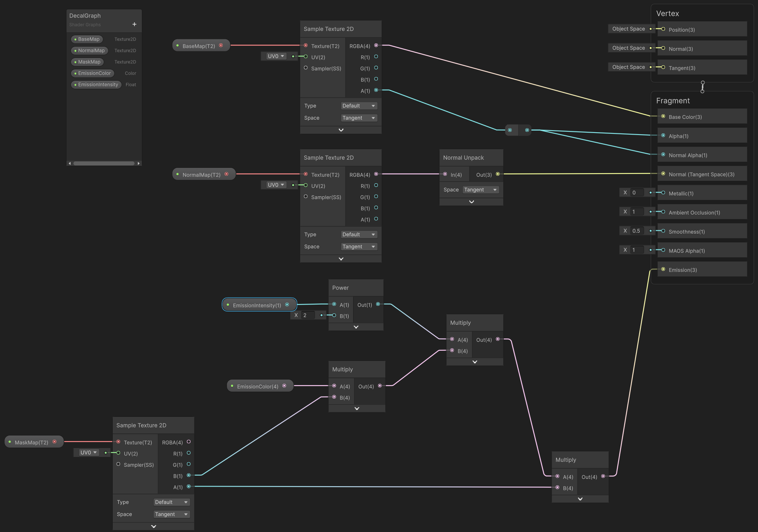Click In(4) port on Normal Unpack node

click(445, 174)
